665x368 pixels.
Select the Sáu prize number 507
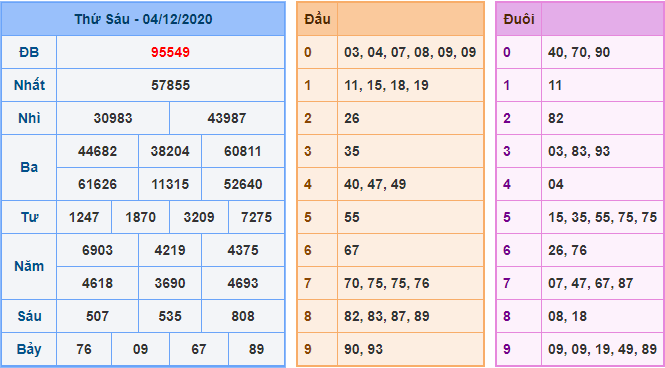97,316
